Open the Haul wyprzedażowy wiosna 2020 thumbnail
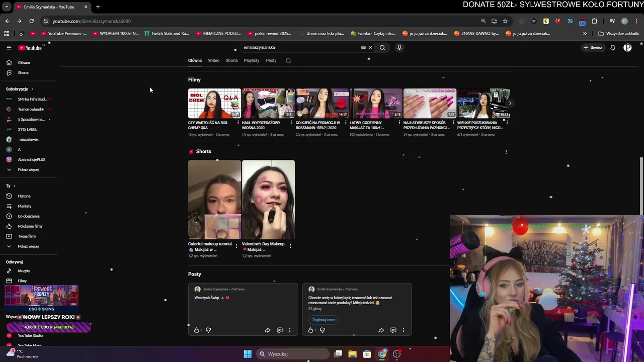 (x=268, y=103)
